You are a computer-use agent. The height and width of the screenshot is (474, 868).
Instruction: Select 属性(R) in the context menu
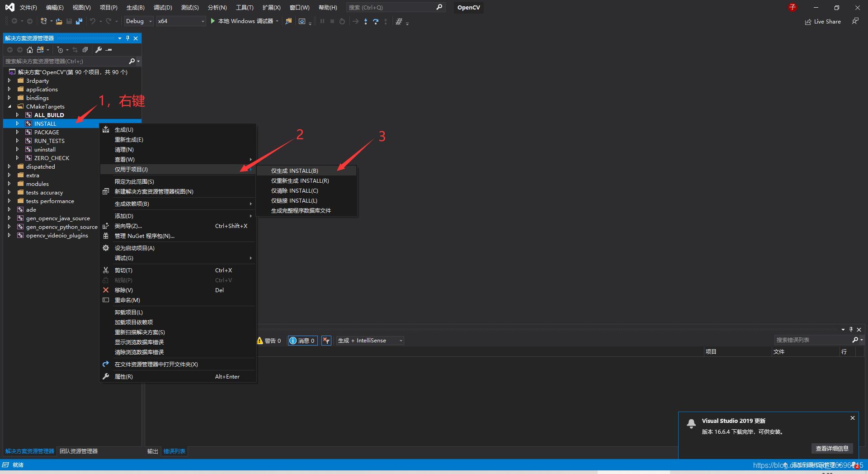[x=178, y=376]
